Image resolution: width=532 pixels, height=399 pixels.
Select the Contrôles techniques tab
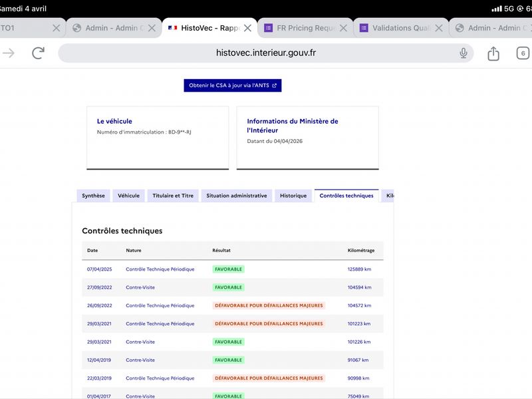tap(346, 196)
